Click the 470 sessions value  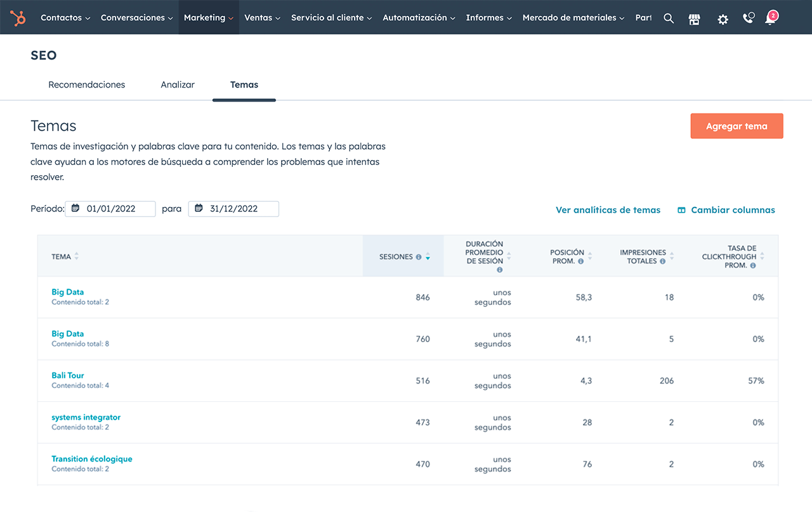click(422, 464)
